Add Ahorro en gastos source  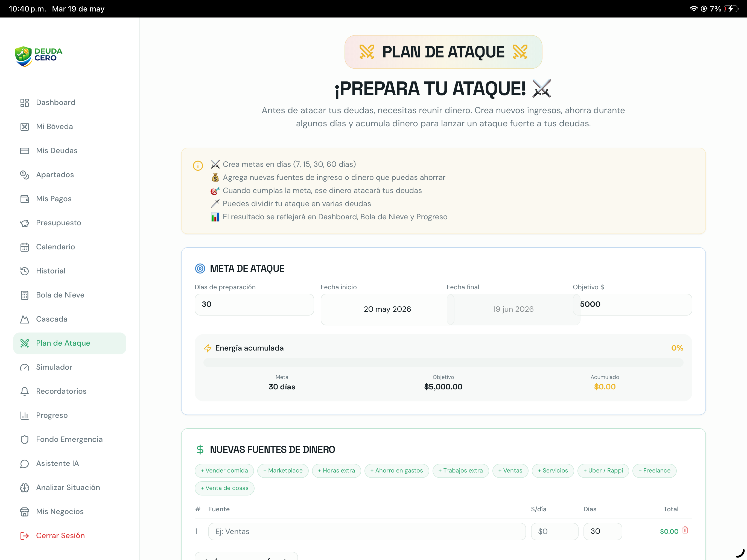(x=396, y=471)
